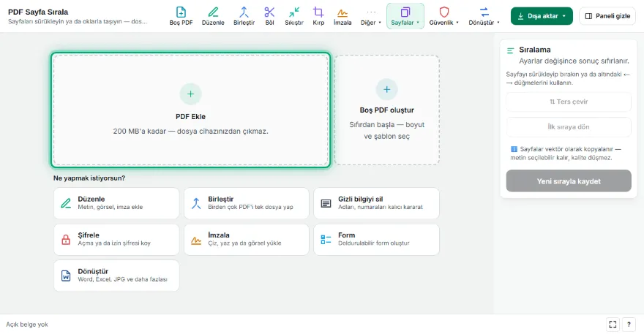The height and width of the screenshot is (334, 644).
Task: Open the İmzala signature tool in toolbar
Action: click(342, 16)
